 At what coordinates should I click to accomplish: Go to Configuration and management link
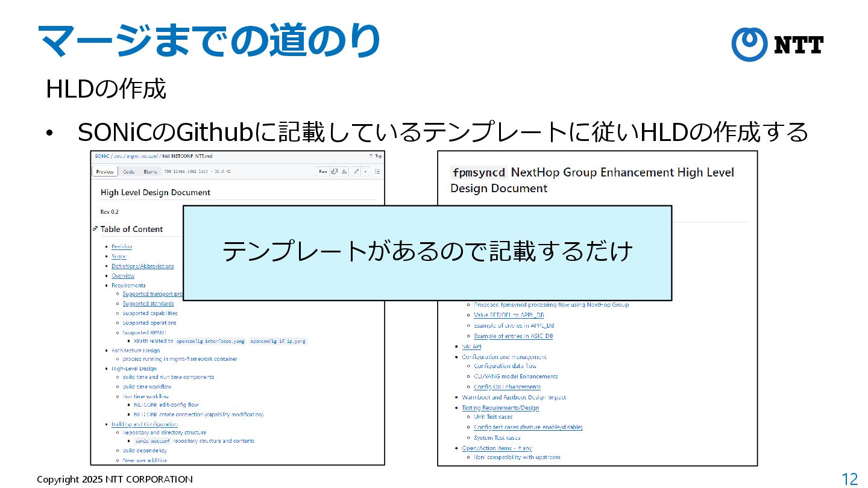coord(505,357)
